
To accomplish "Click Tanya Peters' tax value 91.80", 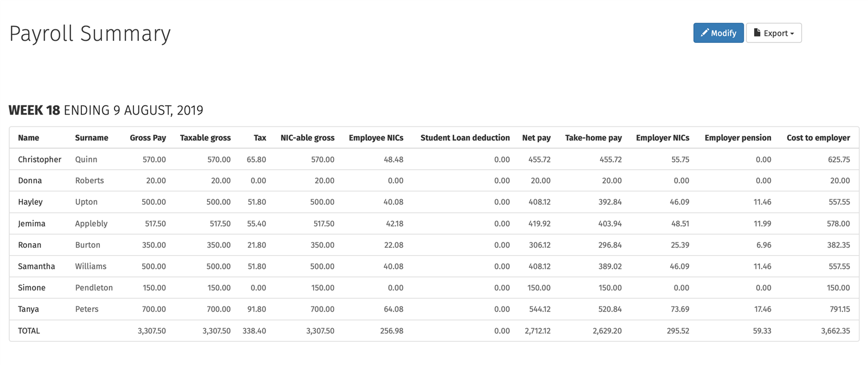I will pyautogui.click(x=257, y=309).
